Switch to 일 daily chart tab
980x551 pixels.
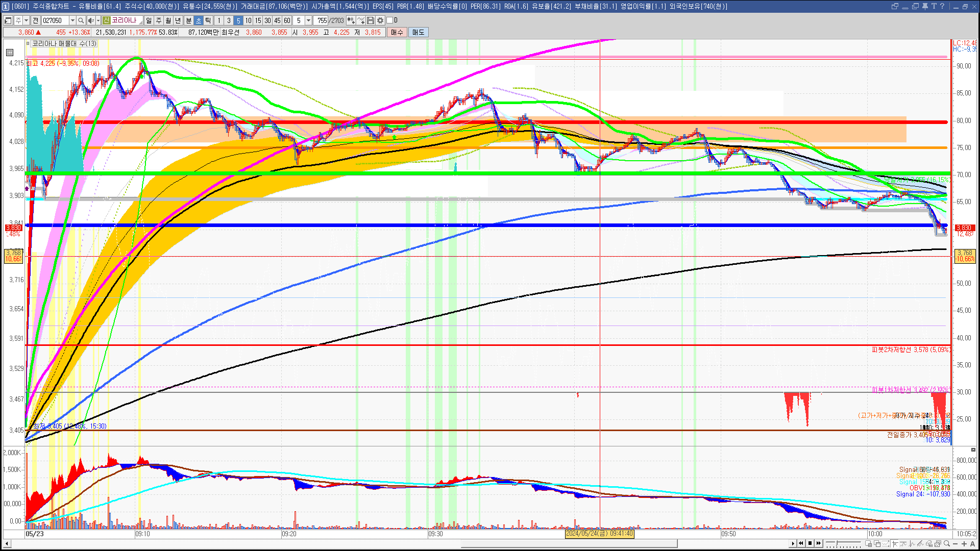(149, 20)
